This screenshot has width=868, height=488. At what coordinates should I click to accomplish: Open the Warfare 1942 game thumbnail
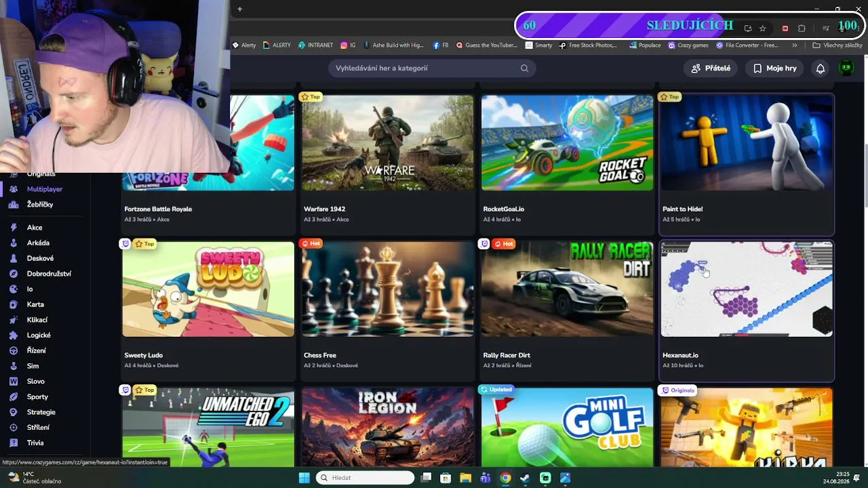388,142
